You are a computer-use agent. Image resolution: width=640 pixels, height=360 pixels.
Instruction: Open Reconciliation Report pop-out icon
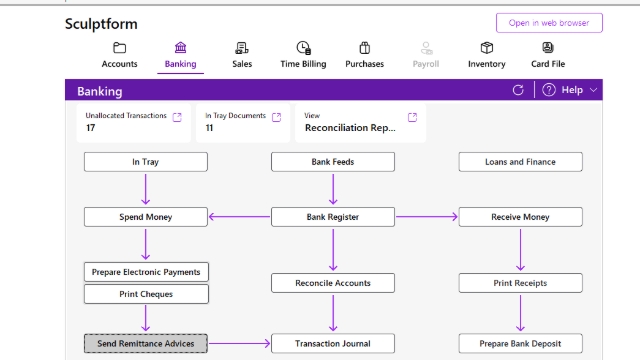pos(412,118)
